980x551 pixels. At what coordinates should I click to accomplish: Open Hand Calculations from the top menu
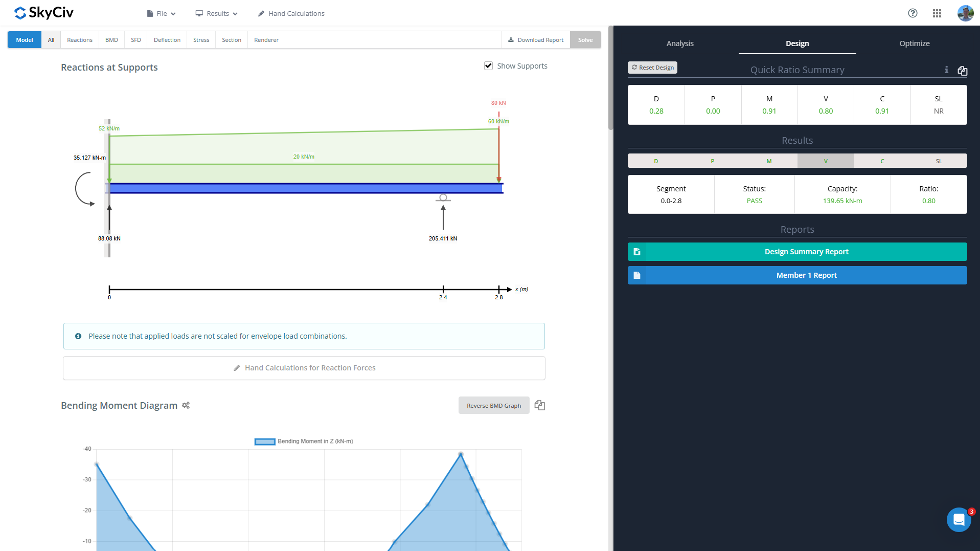click(291, 13)
